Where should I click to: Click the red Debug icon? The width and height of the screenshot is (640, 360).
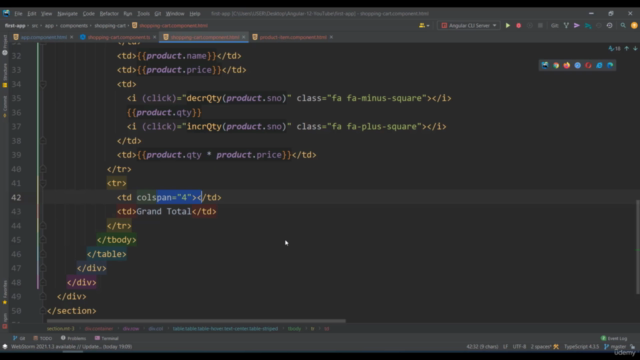(x=518, y=25)
